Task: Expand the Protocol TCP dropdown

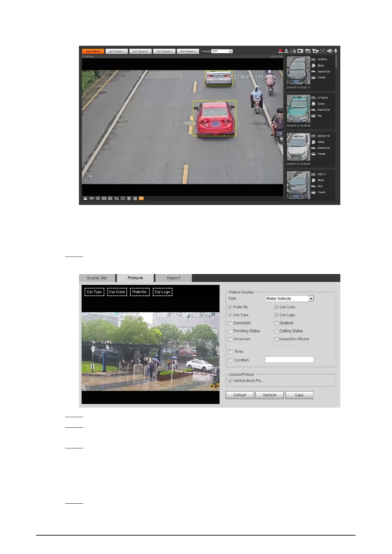Action: pos(231,51)
